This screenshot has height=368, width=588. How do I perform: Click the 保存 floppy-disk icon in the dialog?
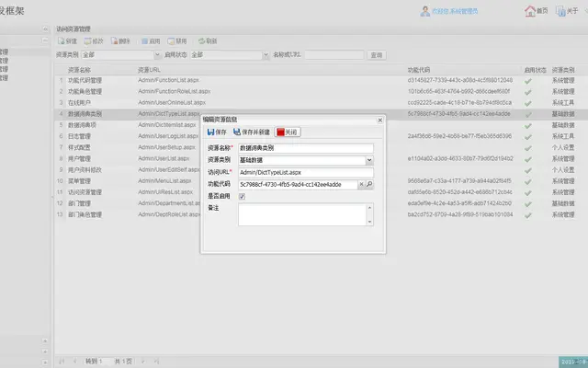click(x=210, y=132)
